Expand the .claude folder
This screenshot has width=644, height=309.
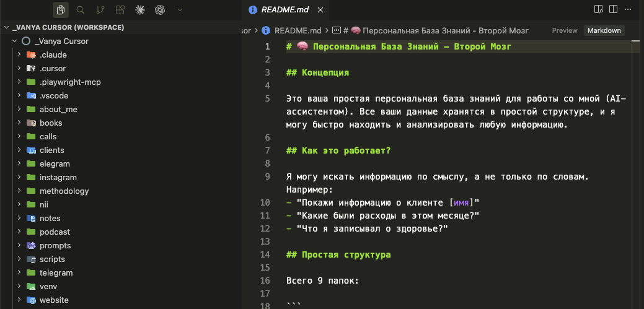(x=19, y=54)
